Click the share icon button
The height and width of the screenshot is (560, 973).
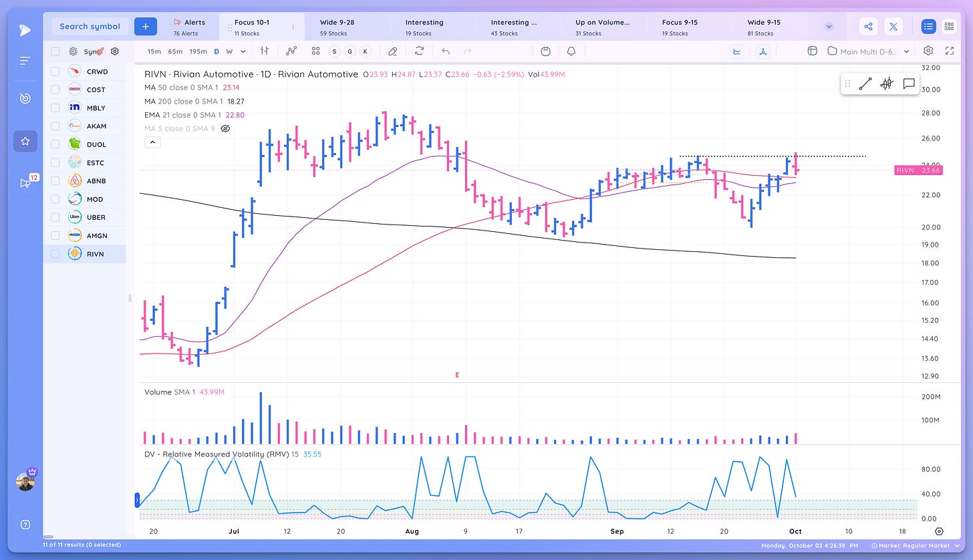[868, 27]
